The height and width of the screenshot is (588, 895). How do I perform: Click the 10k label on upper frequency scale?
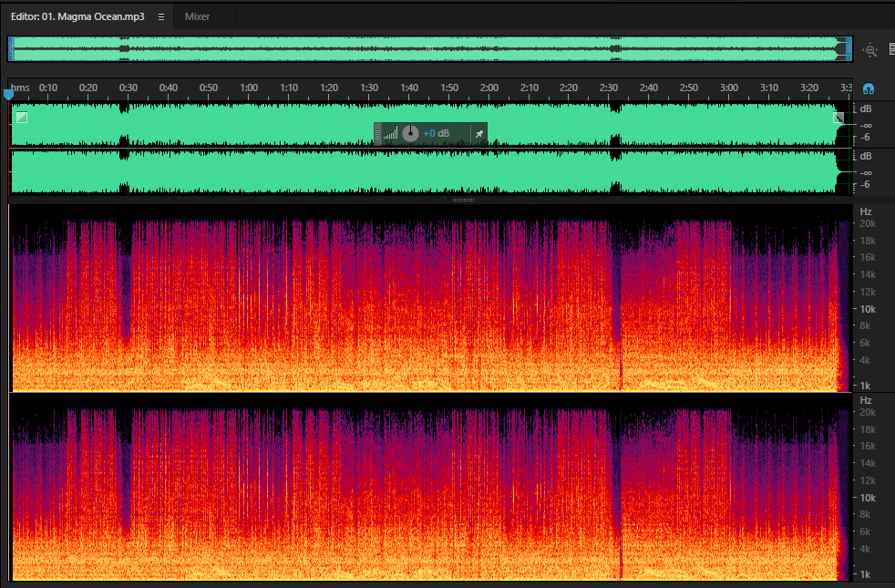pos(868,309)
